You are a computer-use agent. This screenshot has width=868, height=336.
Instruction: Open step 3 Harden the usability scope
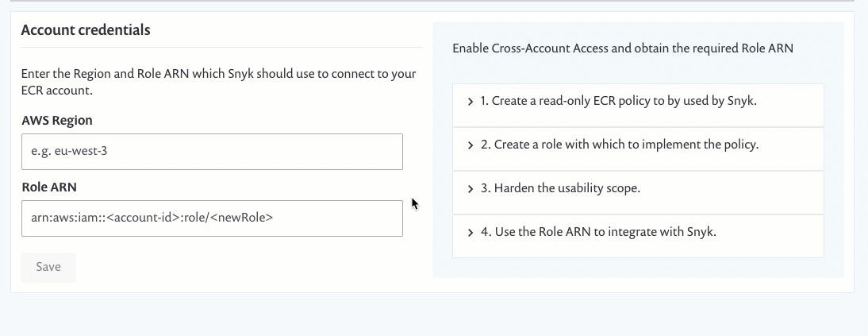638,192
